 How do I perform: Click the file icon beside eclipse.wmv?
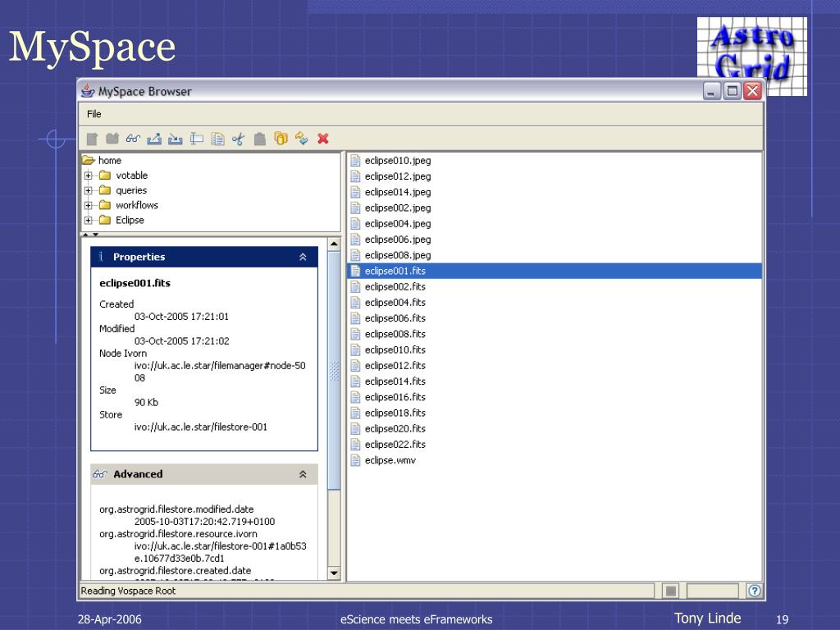pos(356,460)
